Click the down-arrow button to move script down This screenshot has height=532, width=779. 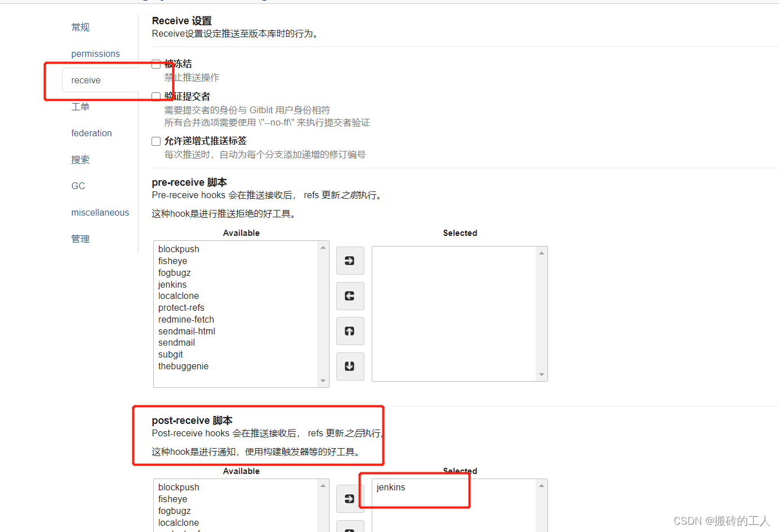tap(350, 366)
